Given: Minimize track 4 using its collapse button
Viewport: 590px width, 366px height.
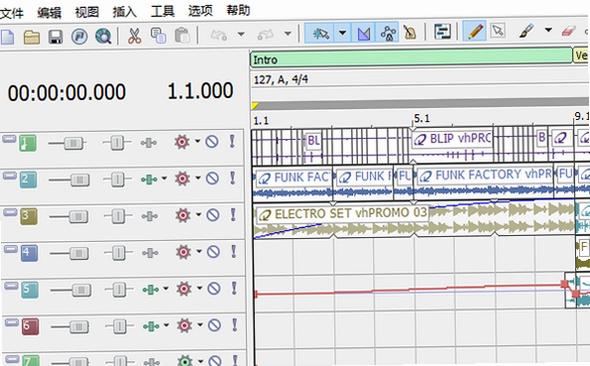Looking at the screenshot, I should point(11,249).
